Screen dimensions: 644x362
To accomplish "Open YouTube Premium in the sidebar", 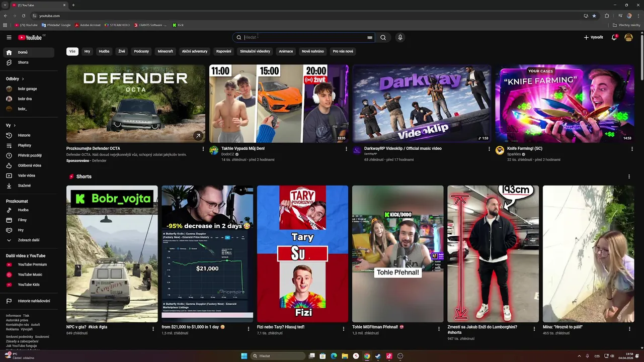I will [x=29, y=264].
